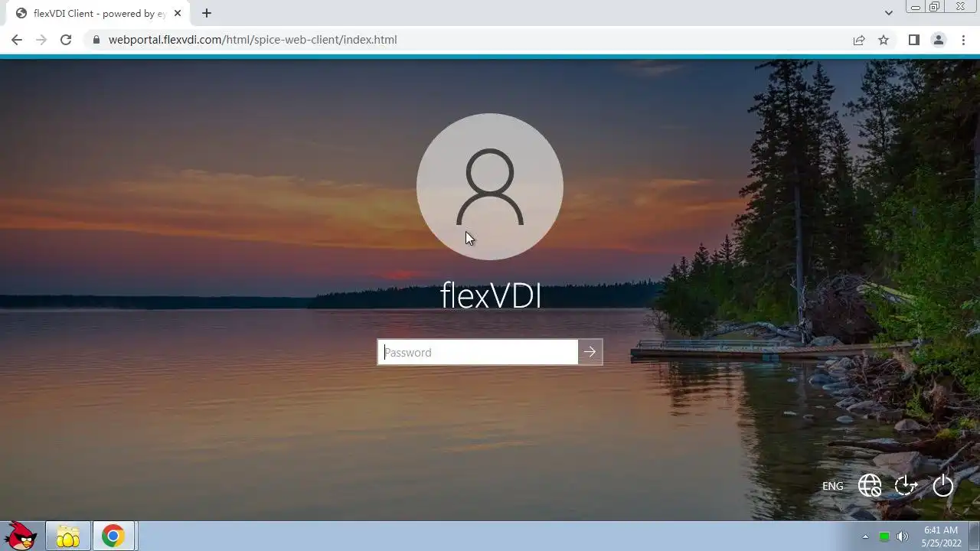Minimize the Chrome window
This screenshot has width=980, height=551.
click(915, 7)
